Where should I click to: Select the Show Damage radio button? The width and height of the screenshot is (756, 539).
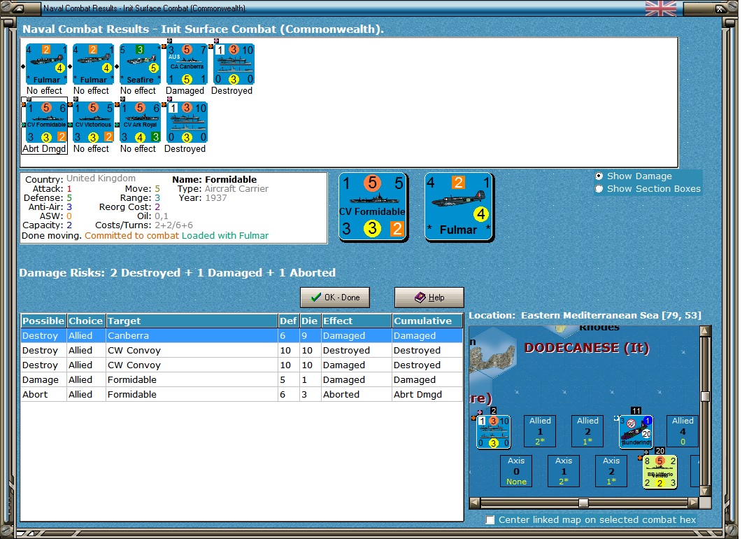coord(599,176)
